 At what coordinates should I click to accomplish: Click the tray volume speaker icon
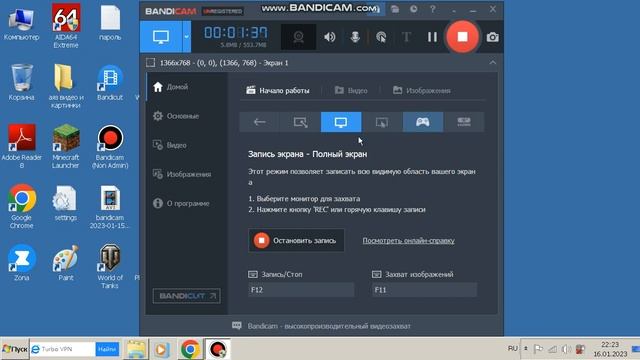[x=566, y=349]
